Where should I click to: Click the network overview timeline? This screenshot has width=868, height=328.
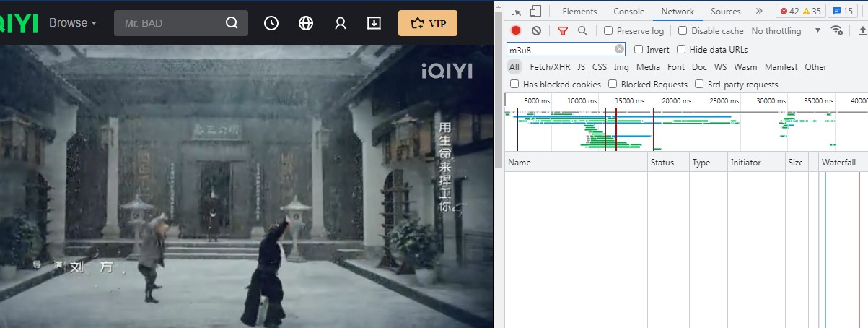pyautogui.click(x=685, y=121)
